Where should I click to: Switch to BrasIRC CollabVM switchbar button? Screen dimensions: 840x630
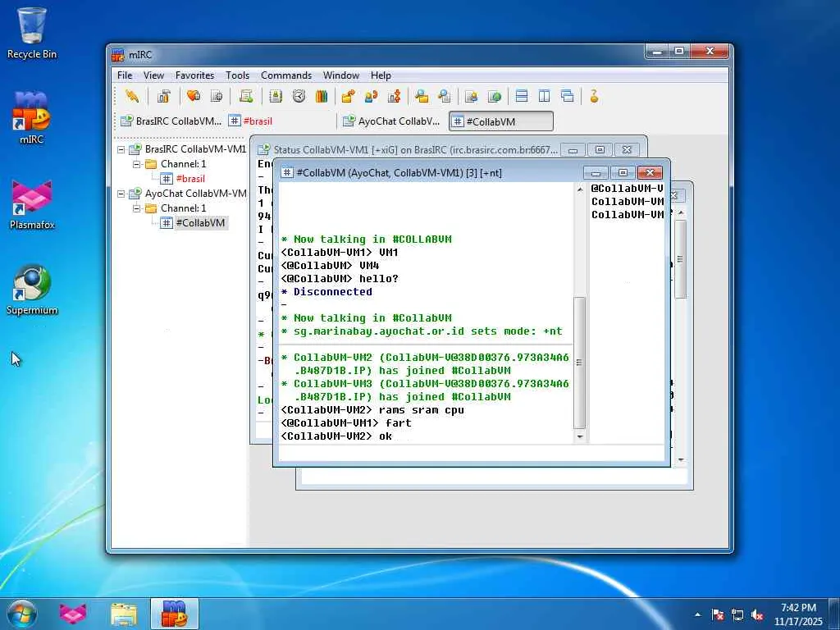coord(171,121)
